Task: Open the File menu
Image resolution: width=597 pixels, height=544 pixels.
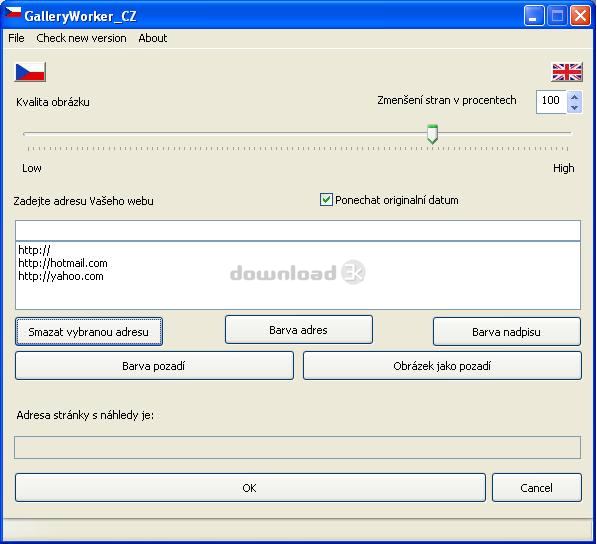Action: [x=16, y=38]
